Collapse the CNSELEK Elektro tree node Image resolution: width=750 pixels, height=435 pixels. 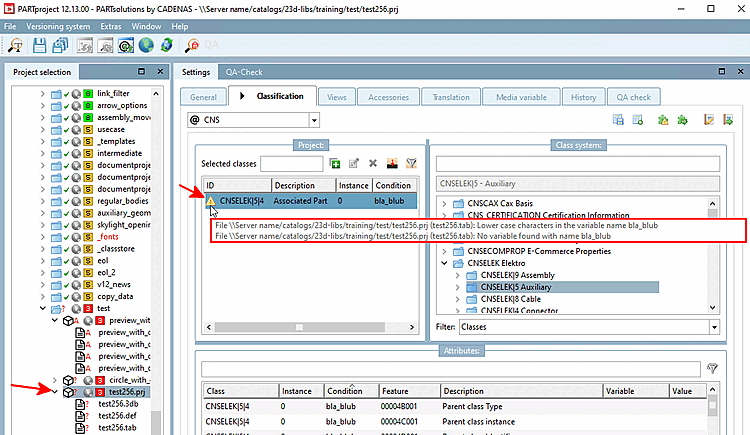[x=444, y=263]
